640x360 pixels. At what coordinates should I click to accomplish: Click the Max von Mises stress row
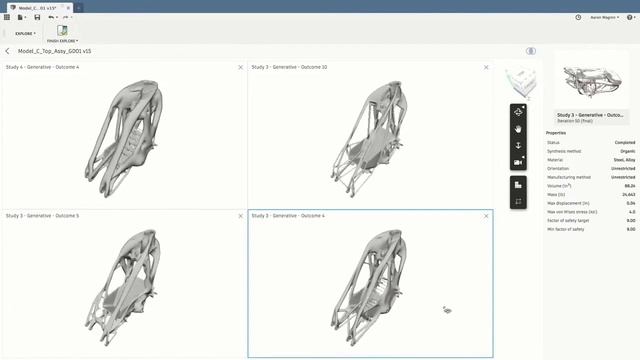pyautogui.click(x=591, y=212)
